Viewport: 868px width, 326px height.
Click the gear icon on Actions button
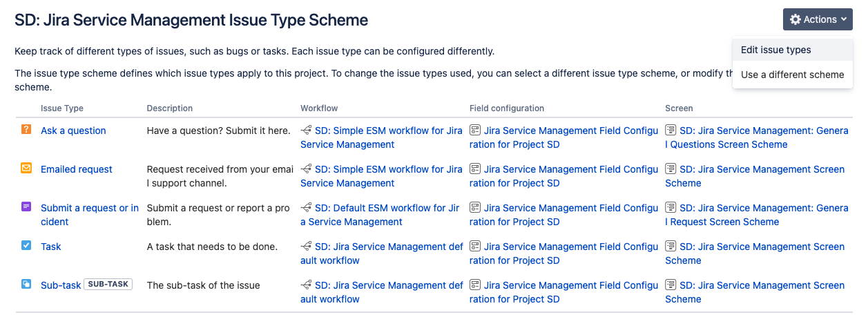(795, 20)
